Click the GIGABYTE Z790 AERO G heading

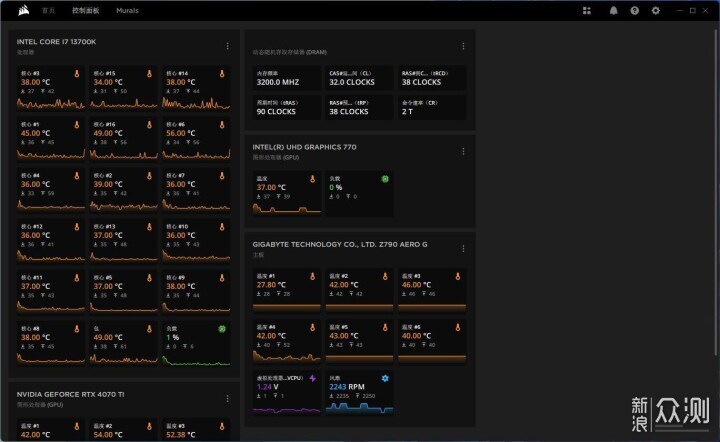(340, 244)
